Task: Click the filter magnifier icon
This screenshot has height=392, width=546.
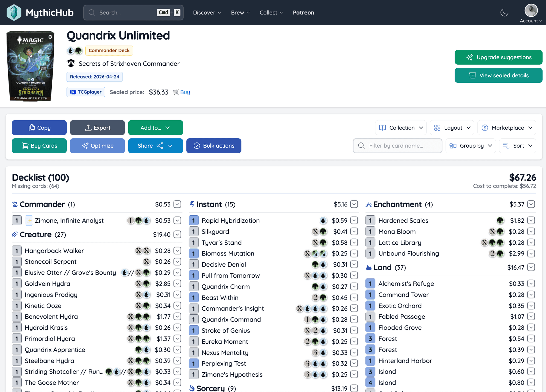Action: tap(361, 146)
